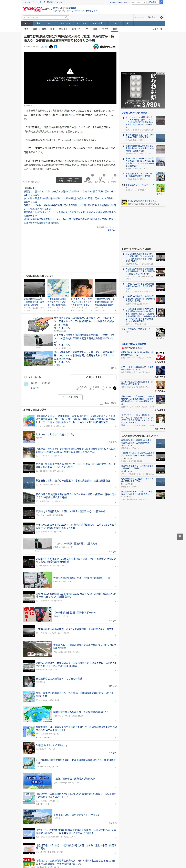
Task: Open the トップ tab
Action: [27, 24]
